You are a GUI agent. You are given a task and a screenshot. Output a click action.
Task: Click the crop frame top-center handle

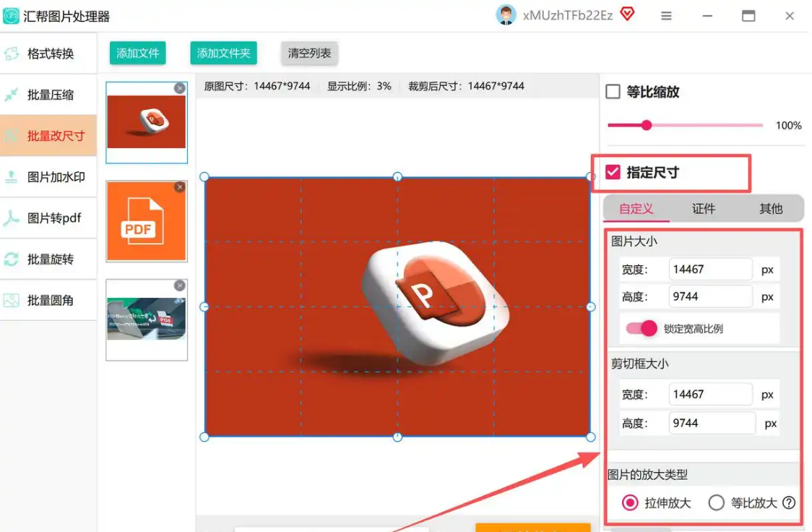pos(398,176)
